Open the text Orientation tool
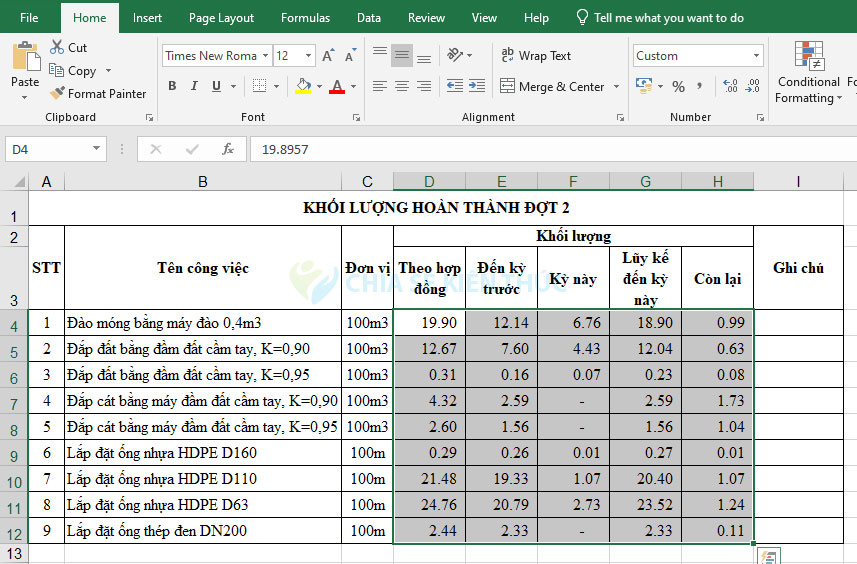This screenshot has width=857, height=564. coord(455,55)
